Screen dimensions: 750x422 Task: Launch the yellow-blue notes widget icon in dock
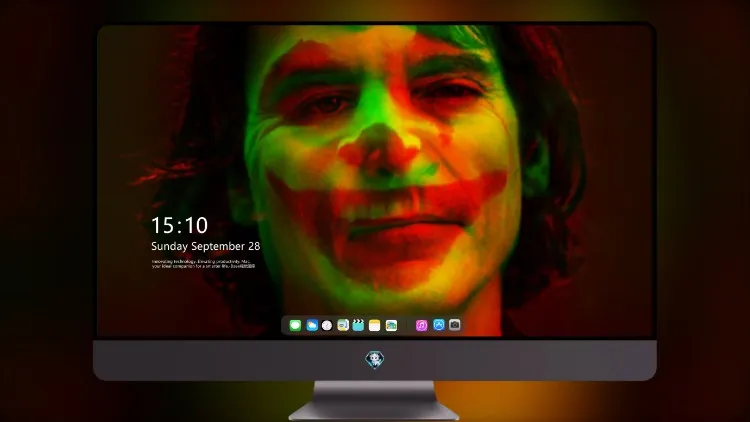(x=343, y=325)
